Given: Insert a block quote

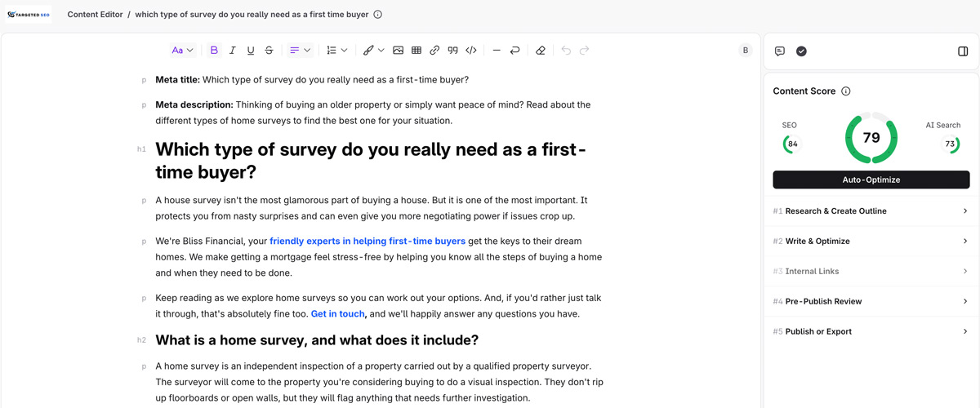Looking at the screenshot, I should click(x=452, y=51).
